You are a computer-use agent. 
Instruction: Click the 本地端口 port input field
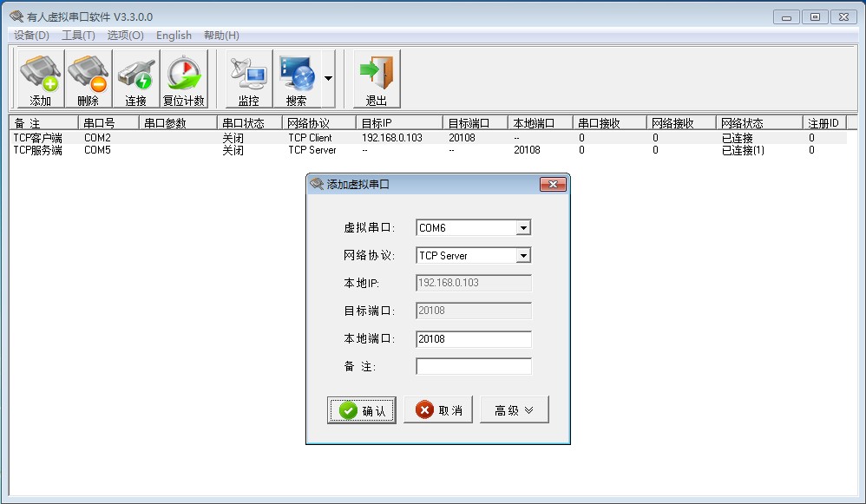[473, 338]
